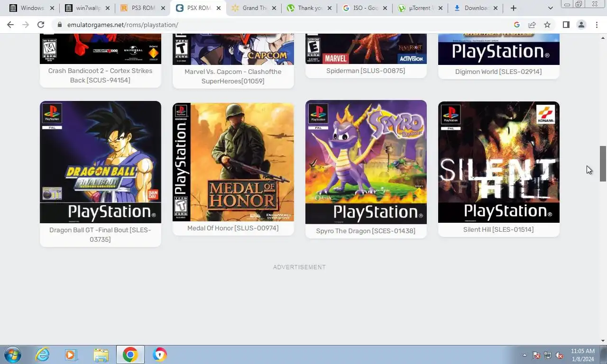Close the PSX ROM tab
This screenshot has width=607, height=364.
[219, 8]
